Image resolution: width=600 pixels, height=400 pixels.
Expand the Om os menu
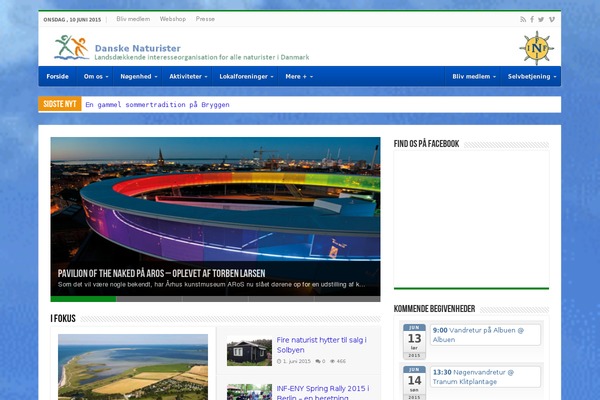96,77
